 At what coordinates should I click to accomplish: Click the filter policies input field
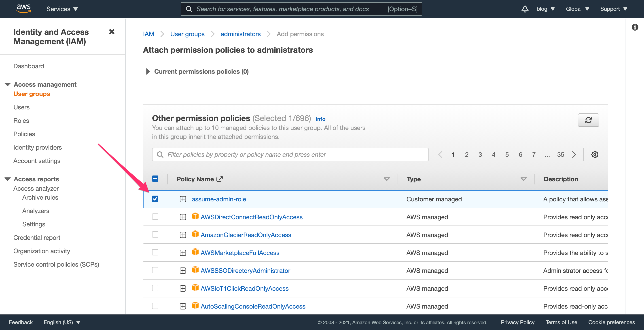pyautogui.click(x=290, y=155)
